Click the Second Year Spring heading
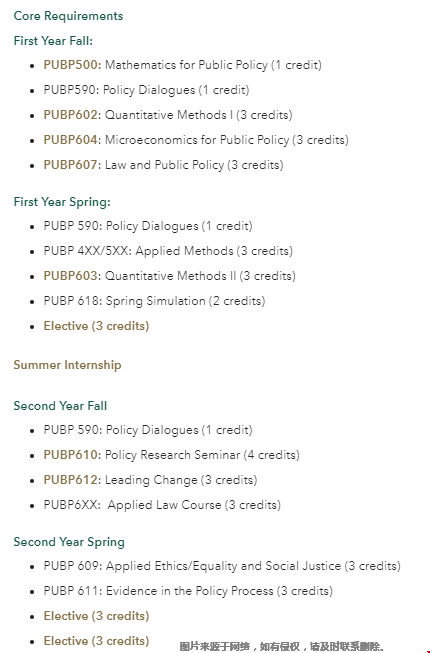The width and height of the screenshot is (430, 653). 69,542
